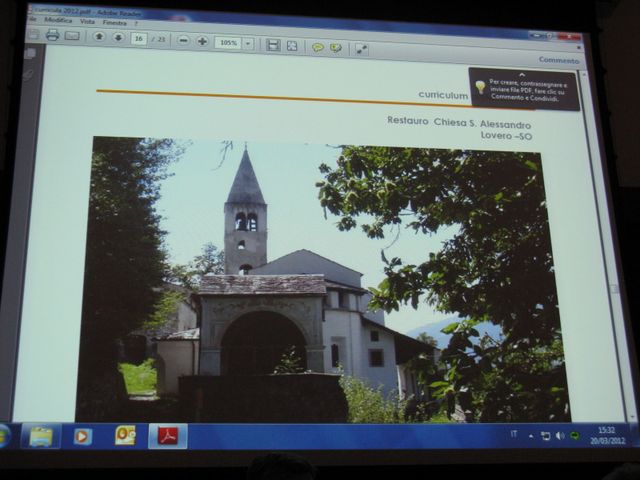Select the highlight text tool
The image size is (640, 480).
click(336, 49)
